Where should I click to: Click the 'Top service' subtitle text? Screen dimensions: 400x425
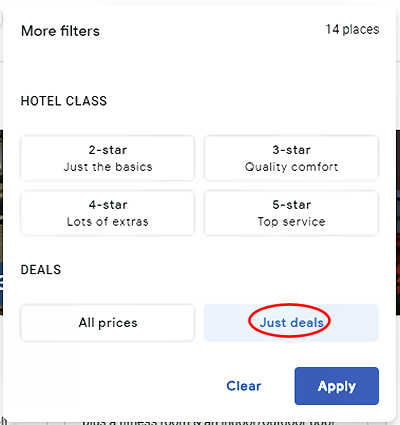click(292, 222)
